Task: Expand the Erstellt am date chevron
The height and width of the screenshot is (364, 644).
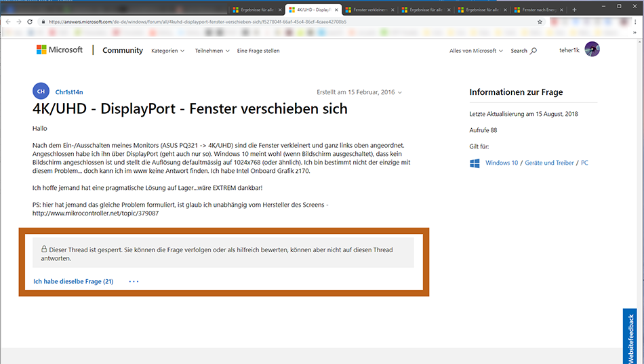Action: point(400,92)
